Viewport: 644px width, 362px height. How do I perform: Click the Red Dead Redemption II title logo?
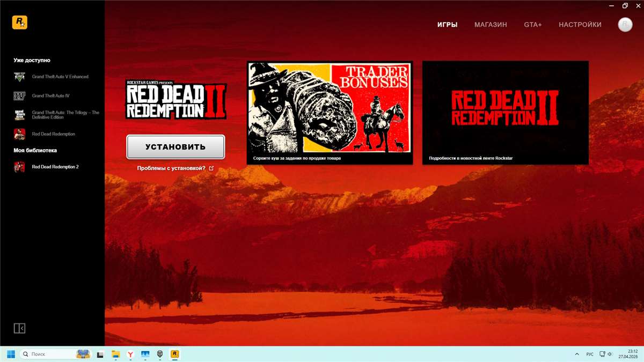[176, 100]
